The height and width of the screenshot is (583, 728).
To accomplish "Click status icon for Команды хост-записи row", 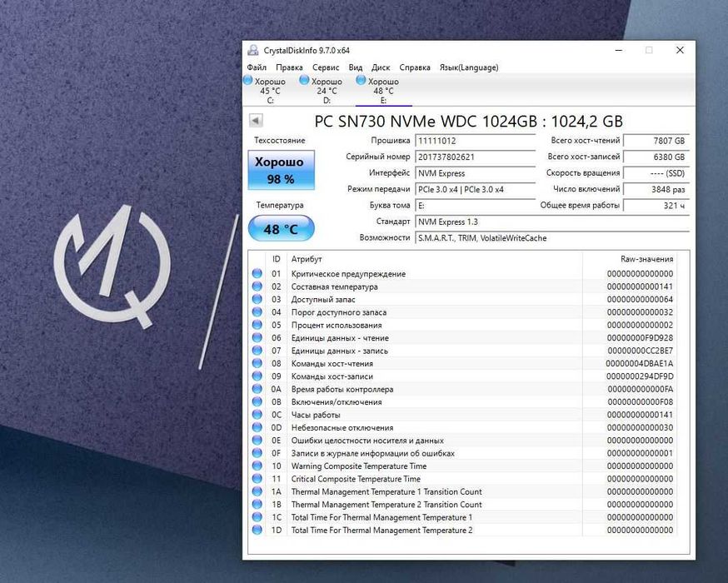I will click(257, 376).
